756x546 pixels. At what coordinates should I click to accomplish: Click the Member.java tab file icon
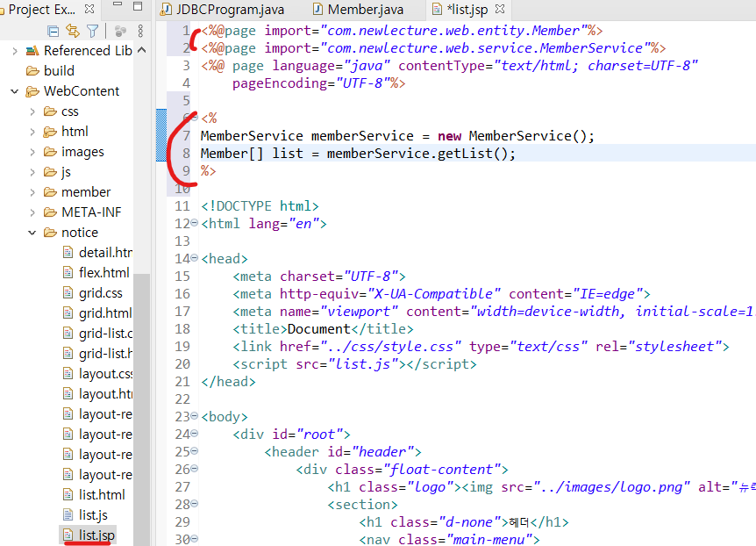click(x=317, y=9)
